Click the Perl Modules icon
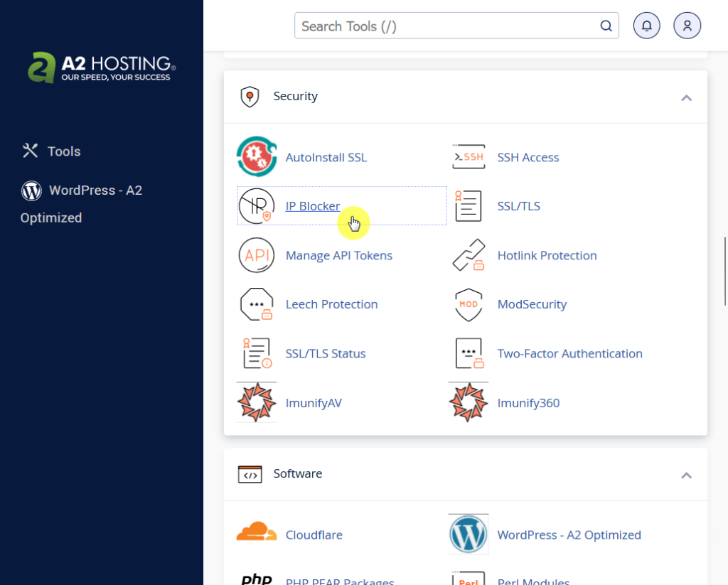Screen dimensions: 728x585 click(469, 579)
